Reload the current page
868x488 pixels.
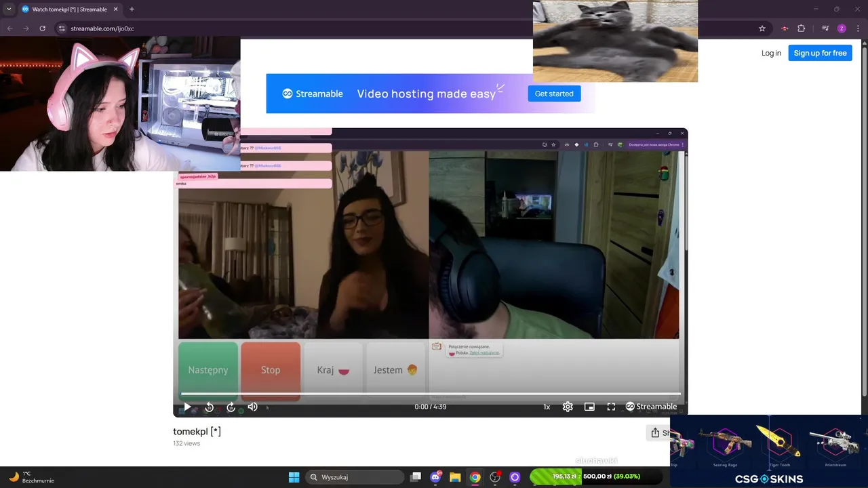tap(43, 28)
